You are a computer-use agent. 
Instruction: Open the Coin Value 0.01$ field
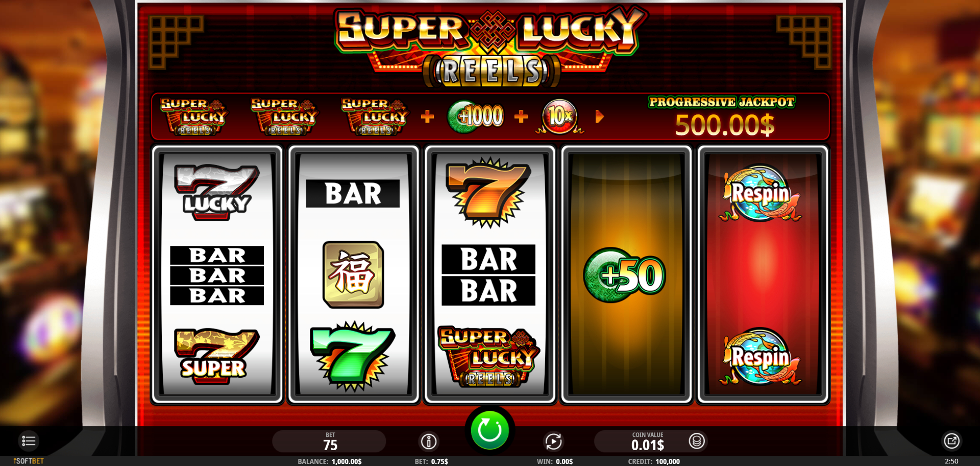pos(647,441)
